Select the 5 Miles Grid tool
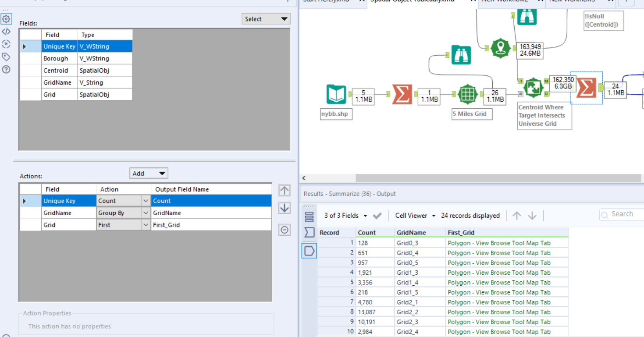 467,94
